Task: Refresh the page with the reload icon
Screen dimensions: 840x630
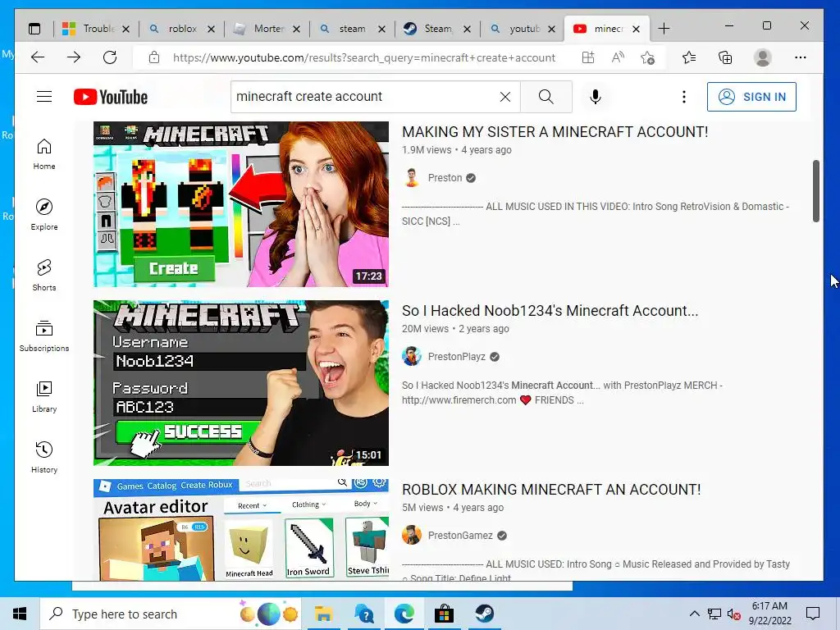Action: pos(110,57)
